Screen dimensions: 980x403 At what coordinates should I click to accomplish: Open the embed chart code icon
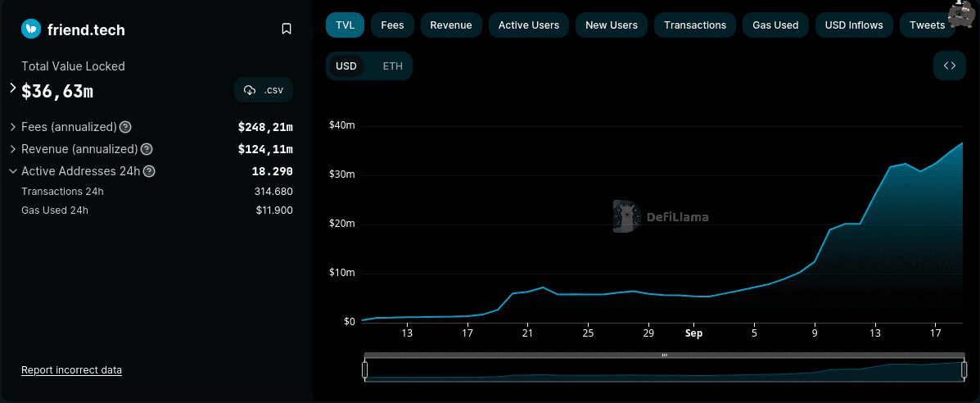950,66
